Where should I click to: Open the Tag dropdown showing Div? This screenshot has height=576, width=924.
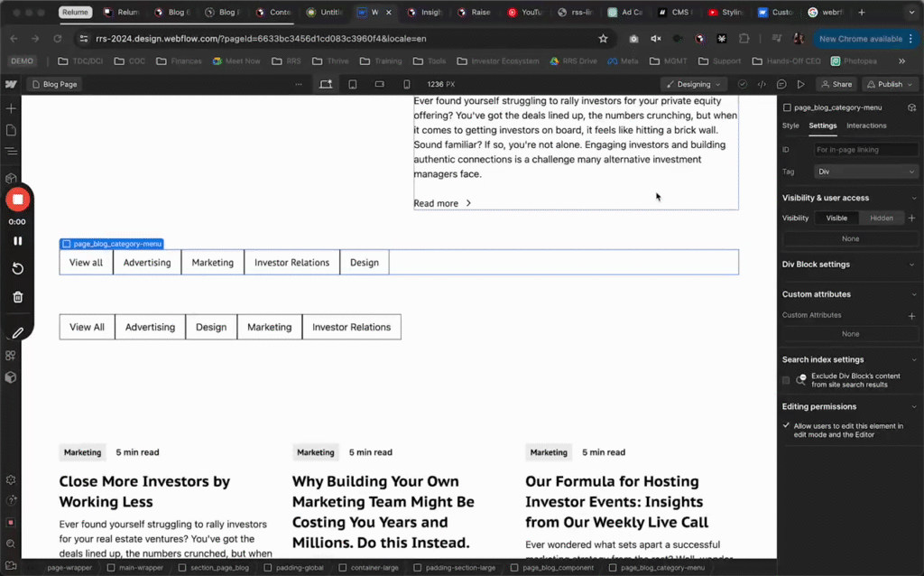[x=865, y=172]
